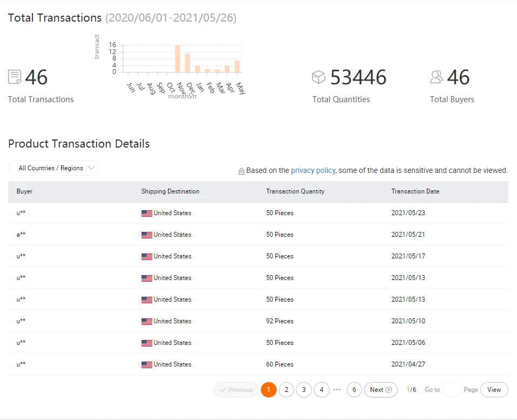Select page 4 in pagination
The height and width of the screenshot is (420, 517).
coord(322,390)
